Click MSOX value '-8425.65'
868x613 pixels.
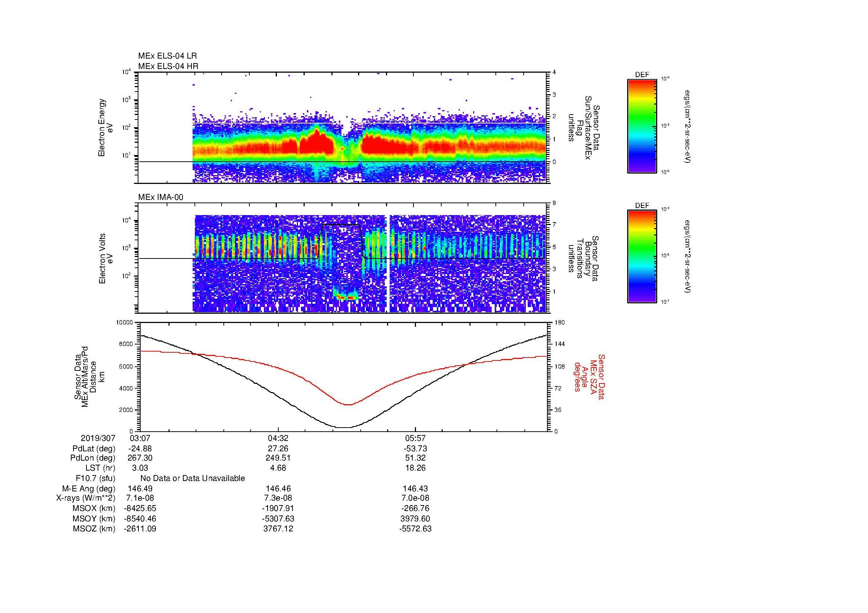(x=140, y=508)
